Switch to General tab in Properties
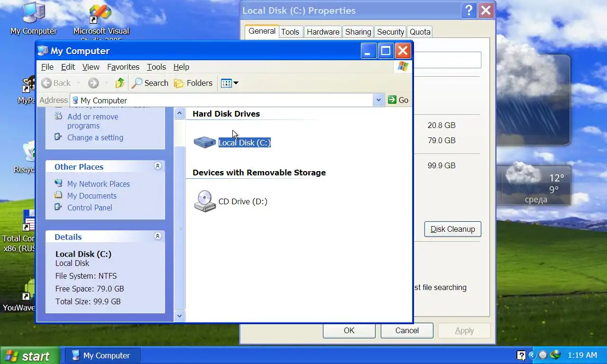 click(262, 31)
